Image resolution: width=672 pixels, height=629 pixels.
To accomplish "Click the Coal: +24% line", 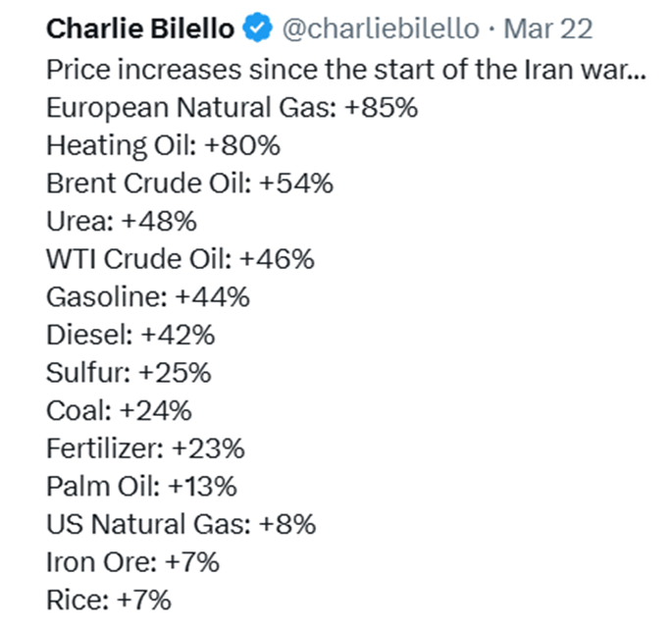I will tap(119, 410).
